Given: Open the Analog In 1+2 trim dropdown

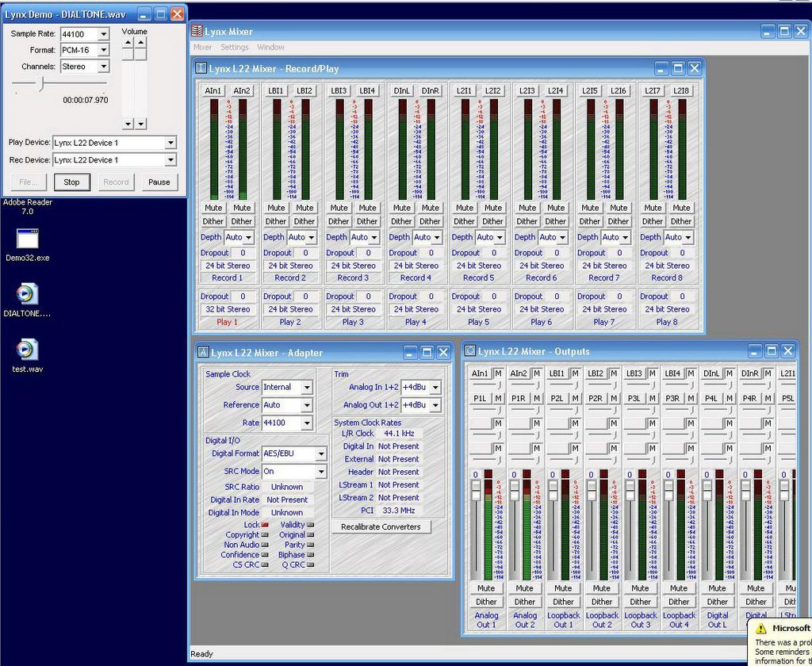Looking at the screenshot, I should (435, 388).
